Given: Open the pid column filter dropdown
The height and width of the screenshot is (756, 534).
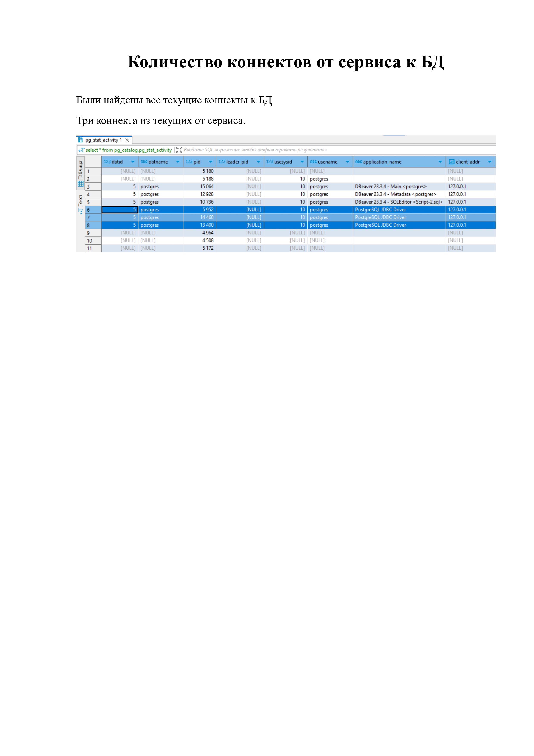Looking at the screenshot, I should [211, 162].
